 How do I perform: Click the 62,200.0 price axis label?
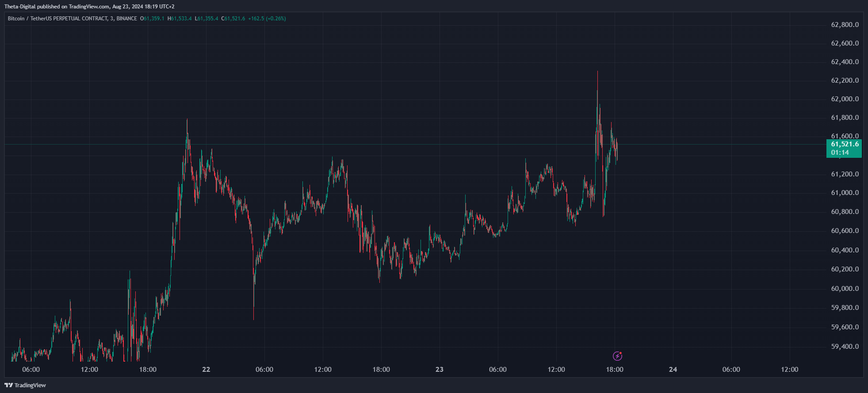845,80
